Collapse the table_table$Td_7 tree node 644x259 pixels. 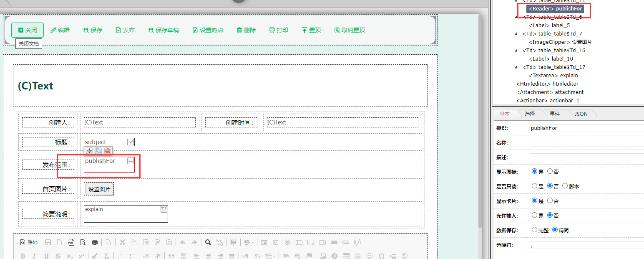515,33
